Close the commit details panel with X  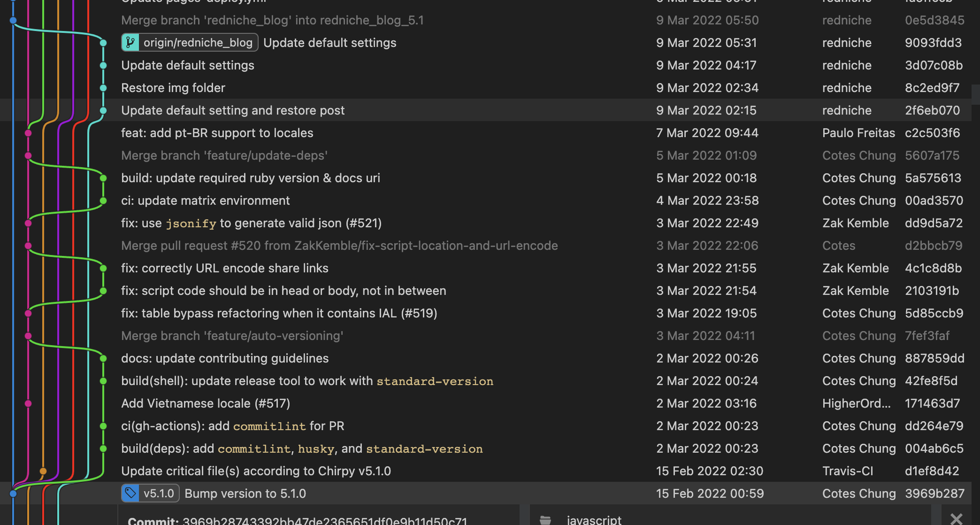[x=956, y=518]
